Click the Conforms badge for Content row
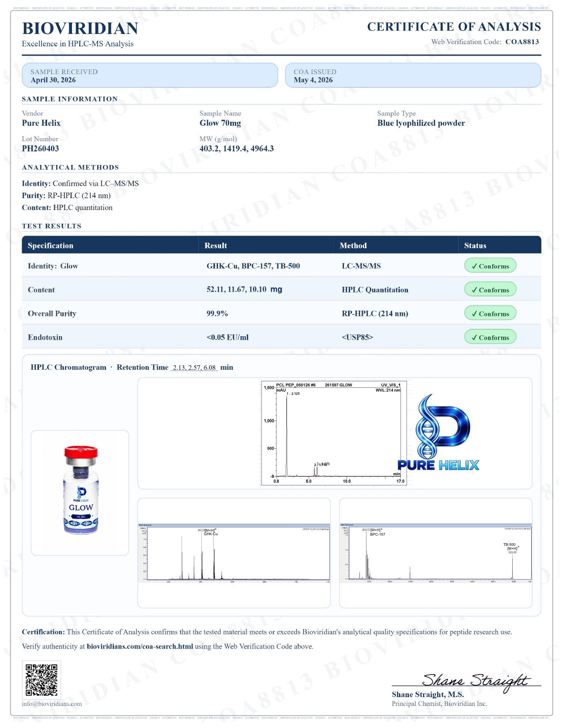563x728 pixels. [490, 289]
